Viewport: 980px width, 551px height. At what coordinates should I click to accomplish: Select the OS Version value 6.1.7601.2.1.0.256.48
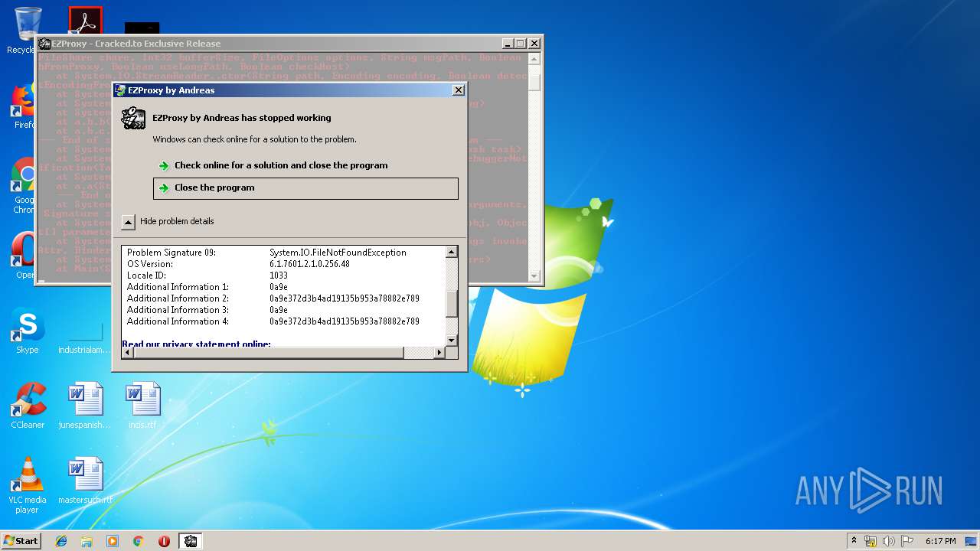(x=309, y=264)
